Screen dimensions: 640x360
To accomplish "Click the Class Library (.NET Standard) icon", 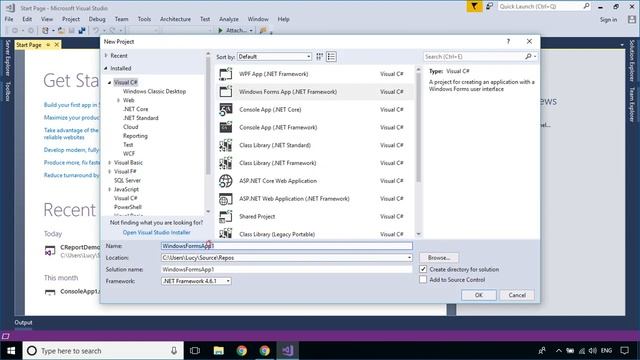I will (226, 145).
